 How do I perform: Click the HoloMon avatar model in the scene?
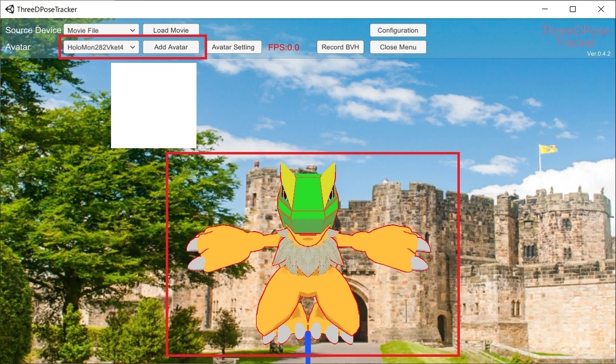pyautogui.click(x=308, y=254)
